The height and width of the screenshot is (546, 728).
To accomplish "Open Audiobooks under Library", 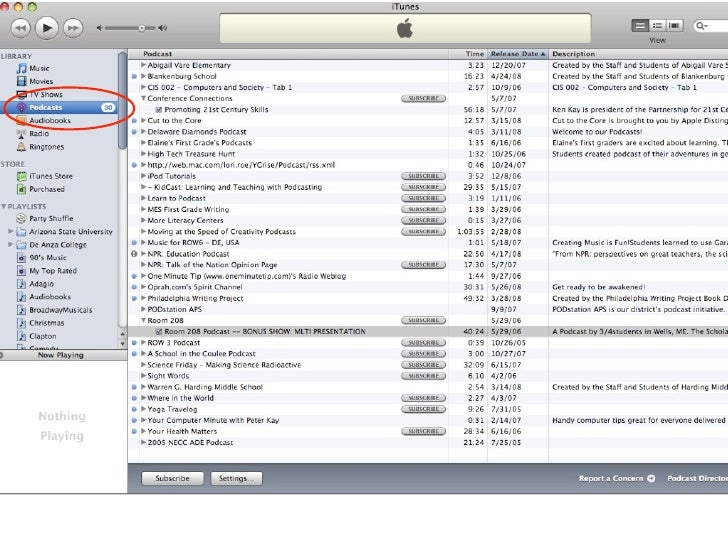I will (x=50, y=120).
